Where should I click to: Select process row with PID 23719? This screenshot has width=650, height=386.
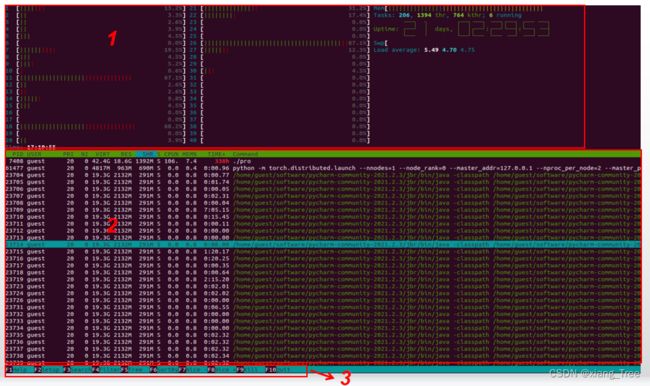pyautogui.click(x=323, y=279)
